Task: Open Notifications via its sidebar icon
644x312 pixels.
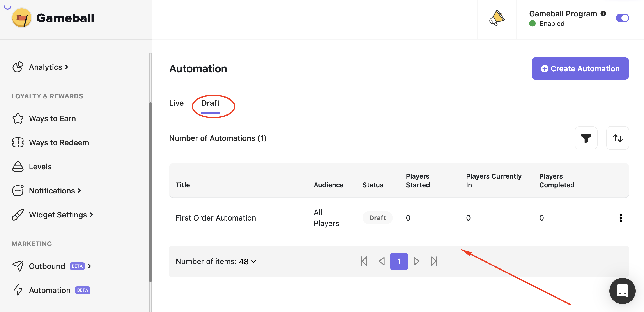Action: (18, 190)
